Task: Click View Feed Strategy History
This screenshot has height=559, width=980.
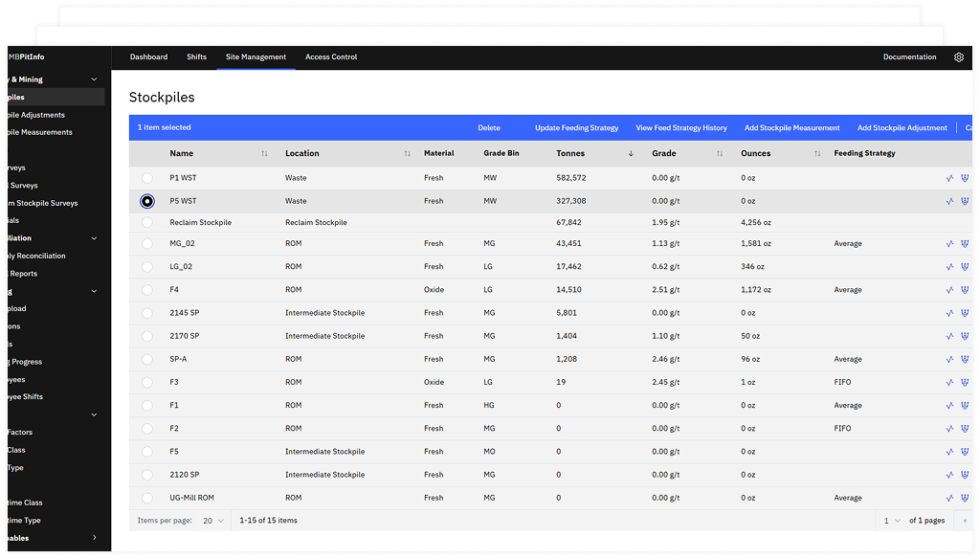Action: point(681,127)
